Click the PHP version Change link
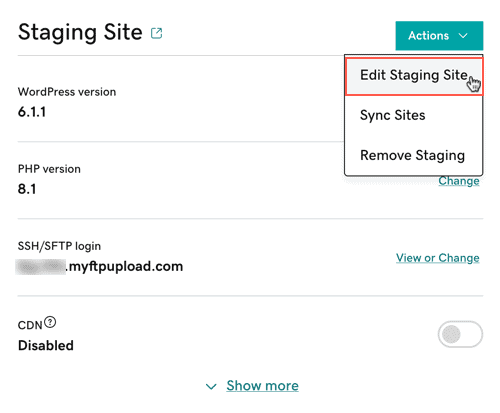 [459, 181]
